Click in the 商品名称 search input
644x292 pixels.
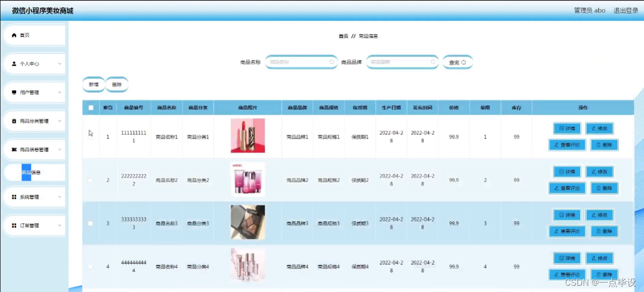301,62
